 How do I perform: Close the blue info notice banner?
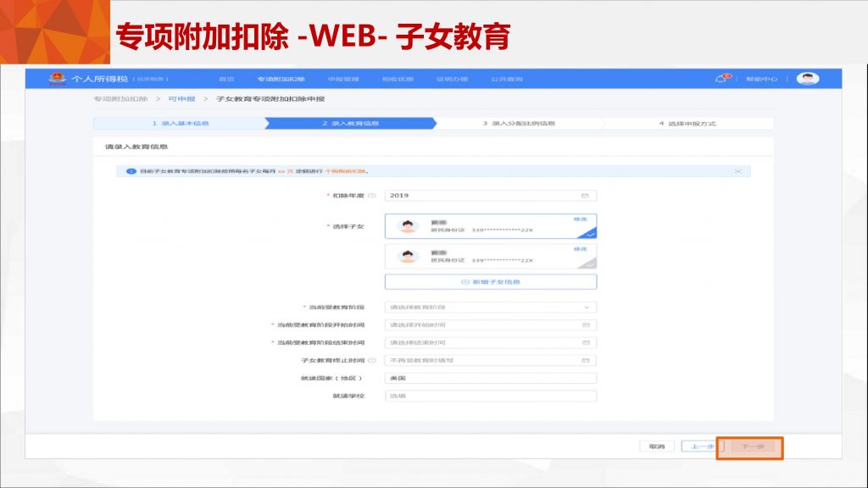click(x=737, y=171)
